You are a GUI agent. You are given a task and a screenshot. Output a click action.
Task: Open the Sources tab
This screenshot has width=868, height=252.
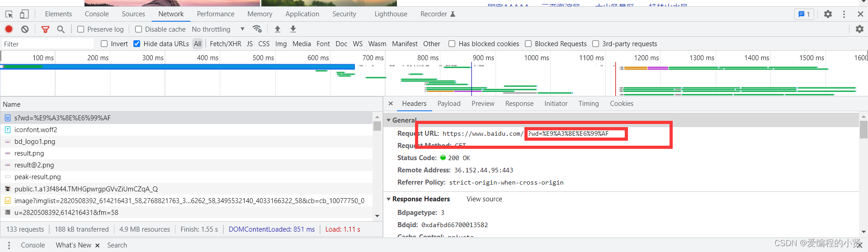[133, 14]
